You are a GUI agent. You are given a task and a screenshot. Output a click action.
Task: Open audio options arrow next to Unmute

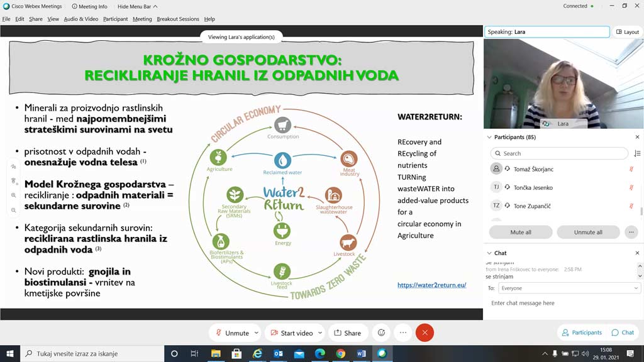[x=257, y=333]
